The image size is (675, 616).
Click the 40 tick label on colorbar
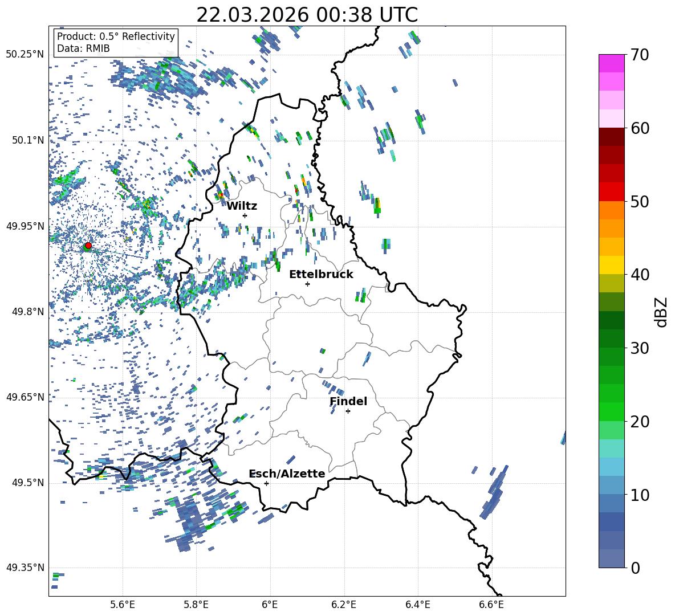click(x=640, y=275)
